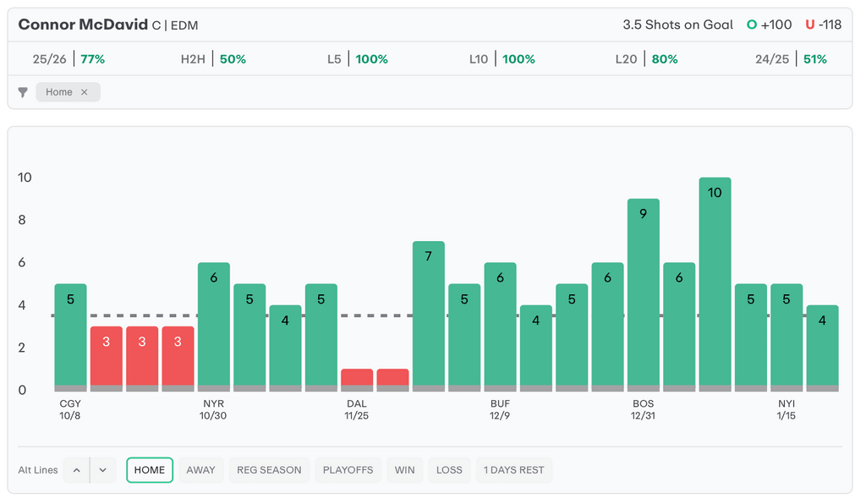Image resolution: width=866 pixels, height=504 pixels.
Task: Toggle the HOME filter button
Action: (150, 470)
